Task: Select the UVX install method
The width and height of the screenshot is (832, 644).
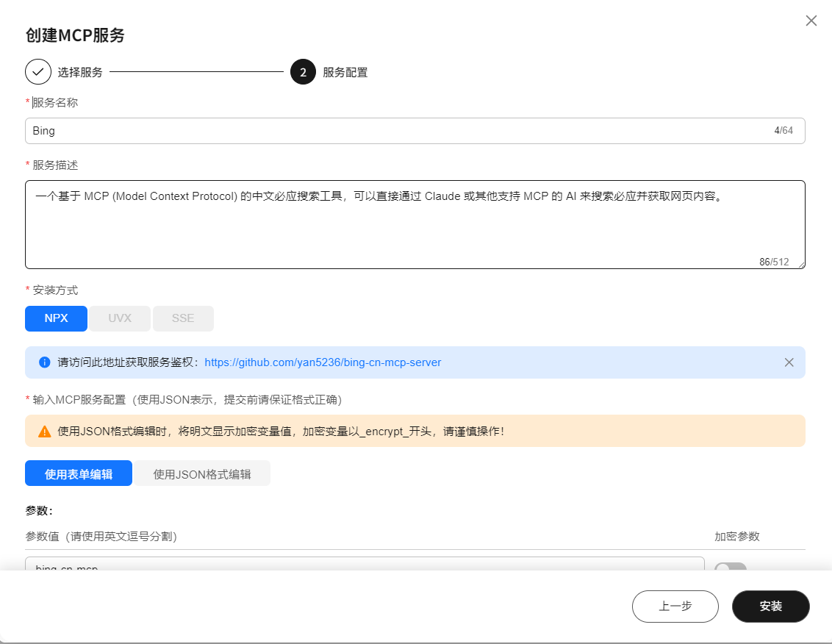Action: pos(119,318)
